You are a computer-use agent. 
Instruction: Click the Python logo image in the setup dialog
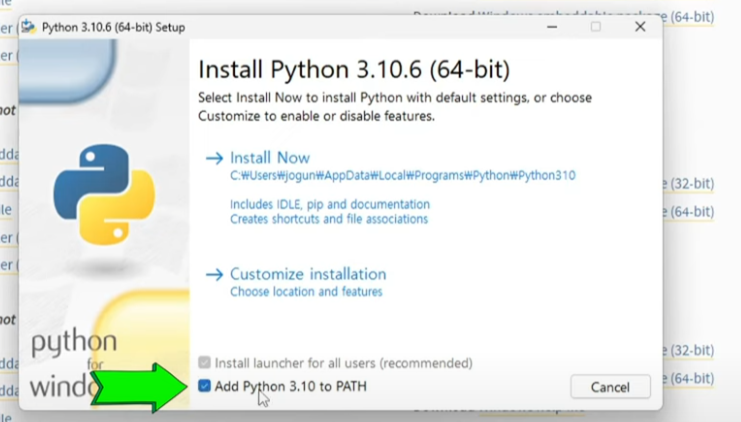pyautogui.click(x=104, y=194)
